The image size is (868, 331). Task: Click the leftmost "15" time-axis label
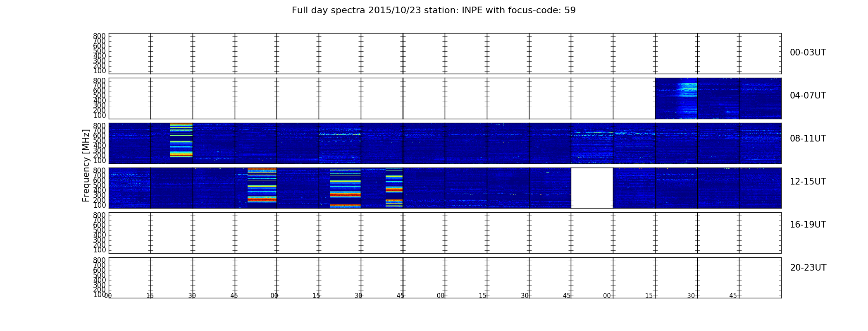coord(150,296)
